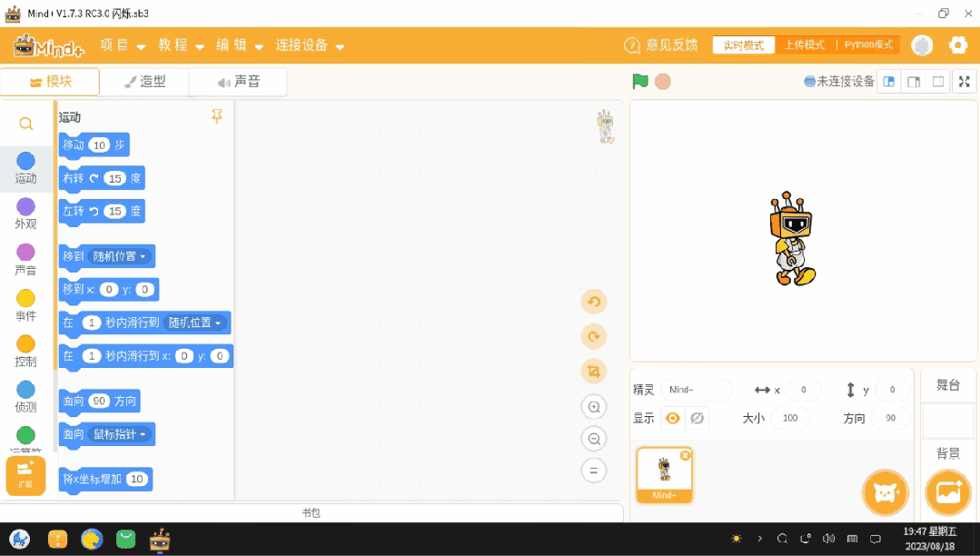The height and width of the screenshot is (556, 980).
Task: Click the taskbar volume speaker icon
Action: (828, 539)
